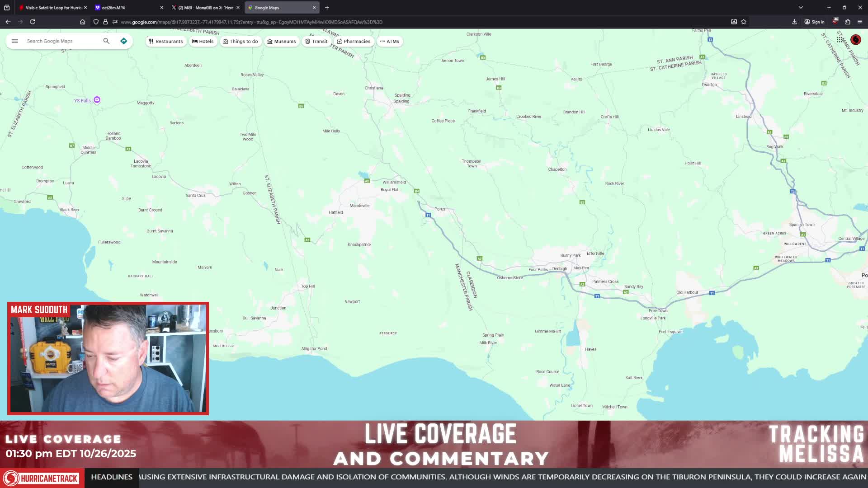This screenshot has width=868, height=488.
Task: Open the tracking protection shield panel
Action: tap(96, 22)
